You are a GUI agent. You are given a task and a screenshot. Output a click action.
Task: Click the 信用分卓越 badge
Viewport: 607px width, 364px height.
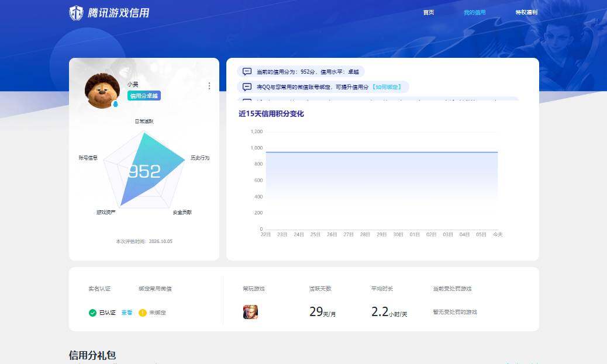click(144, 96)
